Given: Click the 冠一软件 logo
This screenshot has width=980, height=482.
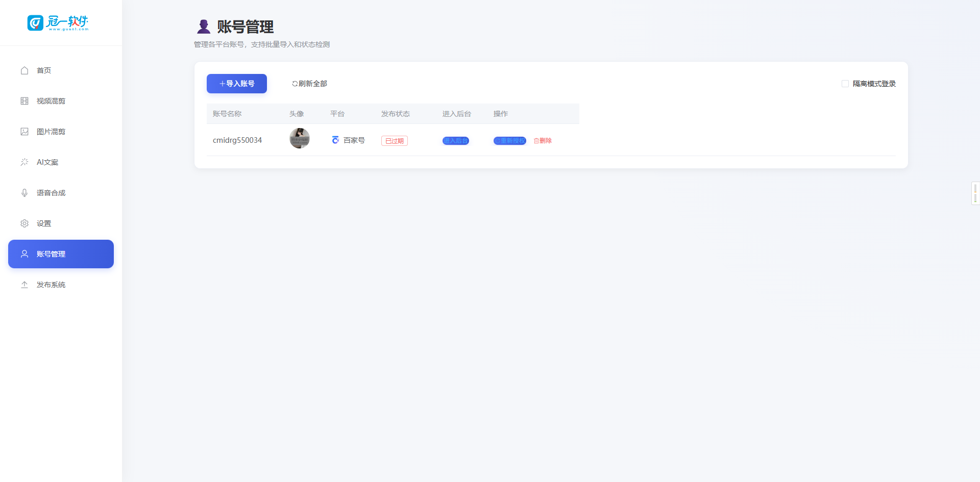Looking at the screenshot, I should 59,22.
